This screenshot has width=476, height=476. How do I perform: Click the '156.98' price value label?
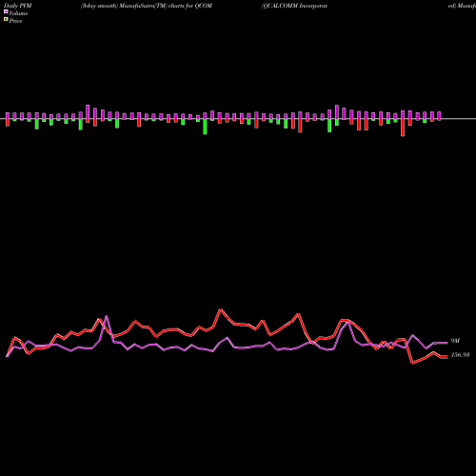[460, 355]
